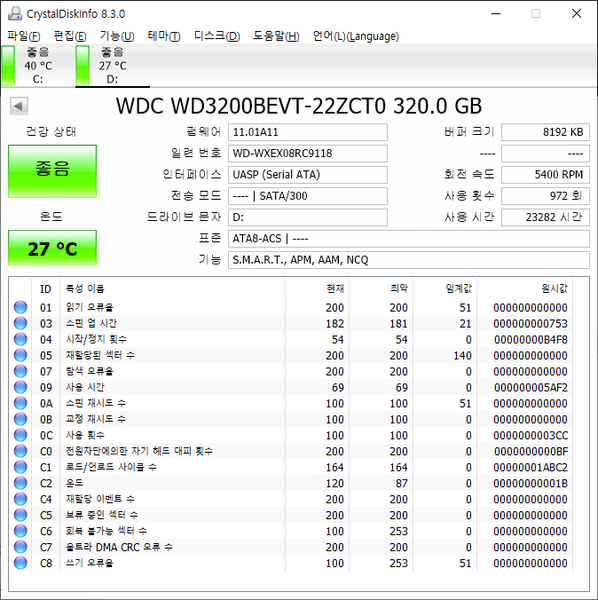The width and height of the screenshot is (598, 600).
Task: Click the standard field ATA8-ACS
Action: coord(409,239)
